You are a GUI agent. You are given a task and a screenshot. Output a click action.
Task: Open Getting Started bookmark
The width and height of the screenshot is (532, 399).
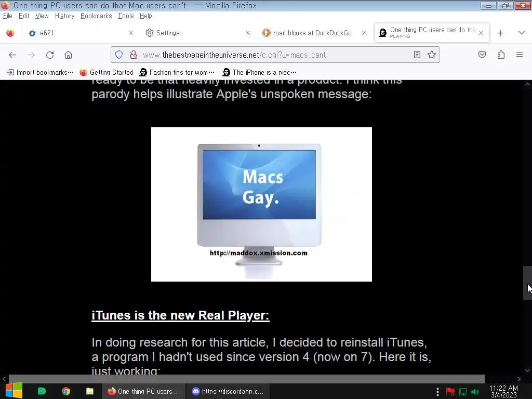point(106,72)
